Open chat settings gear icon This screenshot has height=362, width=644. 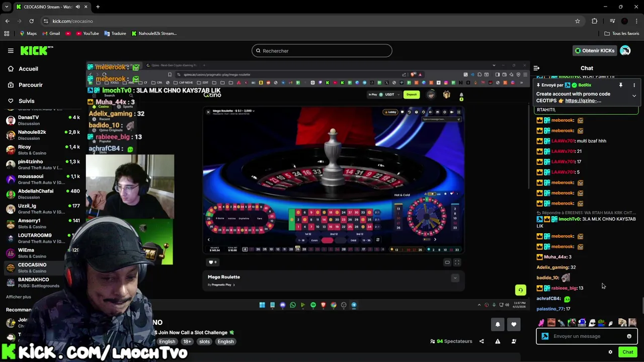pos(610,352)
